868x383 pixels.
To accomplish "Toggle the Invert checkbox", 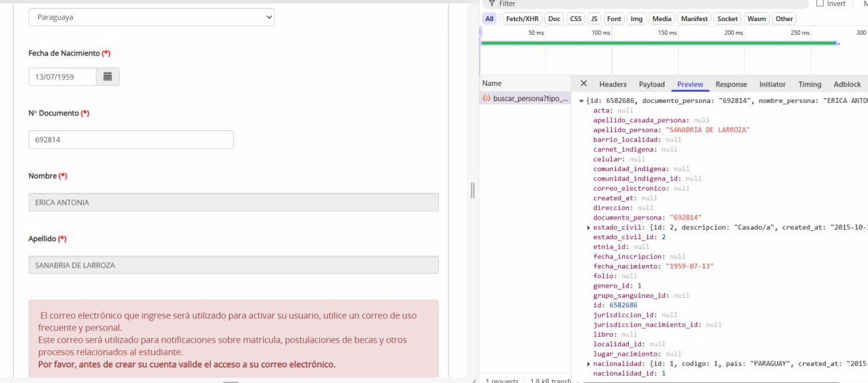I will pos(820,3).
